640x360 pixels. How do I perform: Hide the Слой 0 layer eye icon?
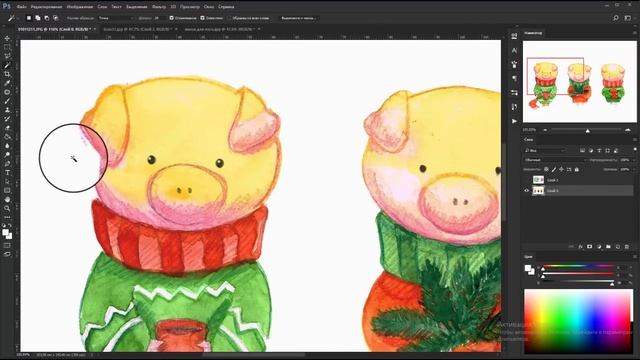point(527,191)
